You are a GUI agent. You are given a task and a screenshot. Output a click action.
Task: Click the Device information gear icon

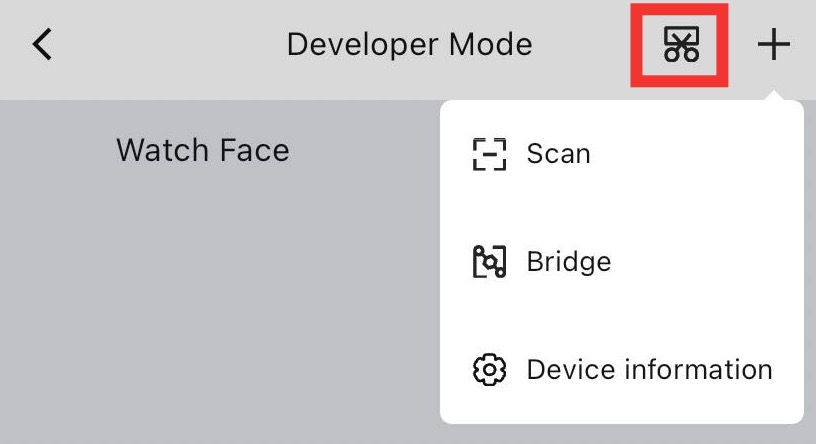489,370
